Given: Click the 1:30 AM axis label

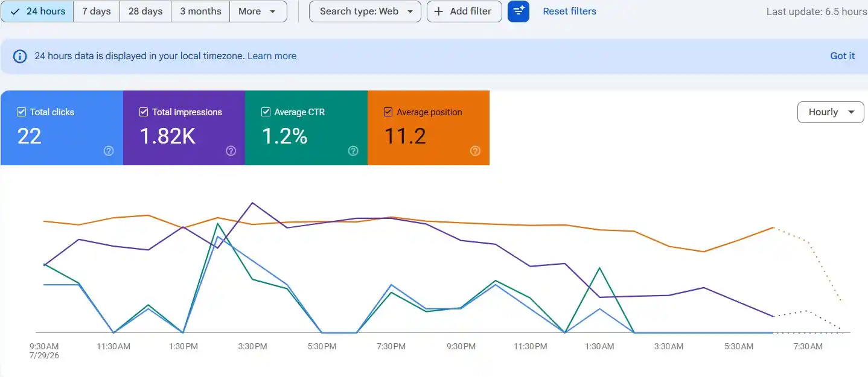Looking at the screenshot, I should [x=599, y=346].
